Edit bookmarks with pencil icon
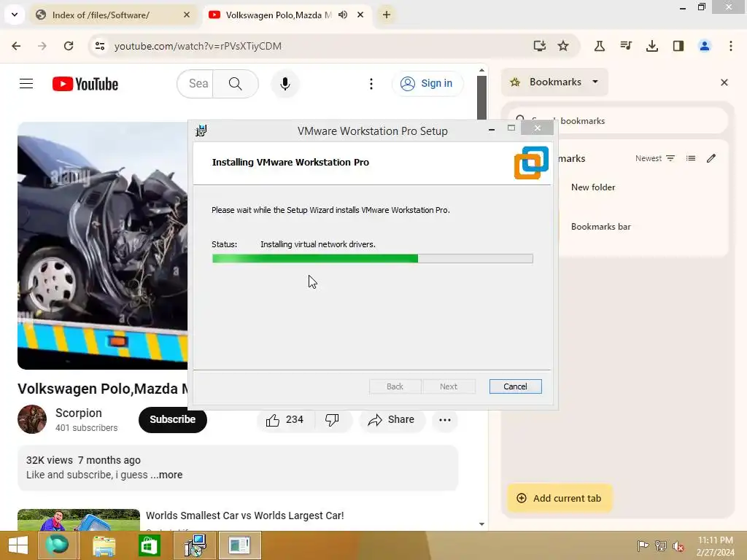This screenshot has height=560, width=747. point(711,158)
